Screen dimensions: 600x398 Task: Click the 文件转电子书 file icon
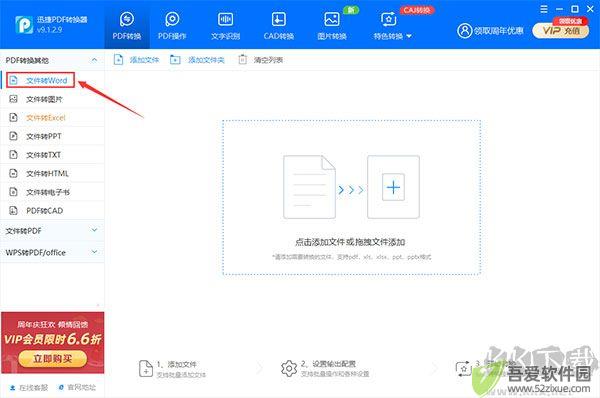(x=13, y=192)
